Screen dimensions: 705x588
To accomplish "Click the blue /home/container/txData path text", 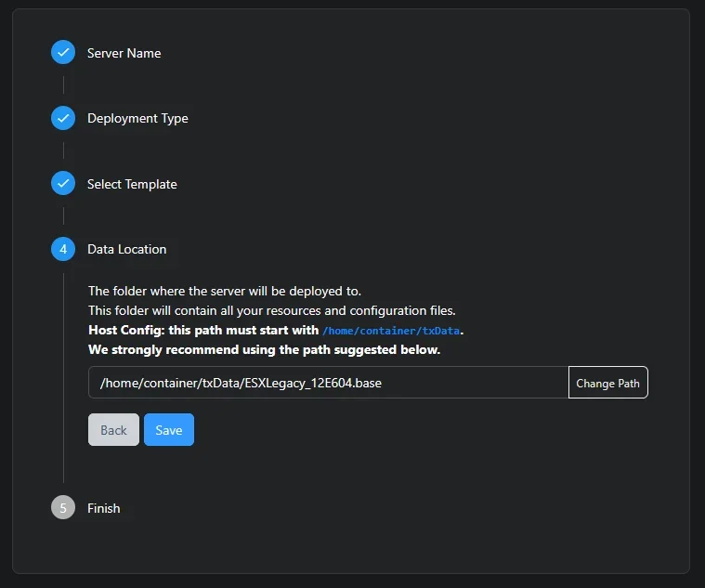I will tap(391, 331).
